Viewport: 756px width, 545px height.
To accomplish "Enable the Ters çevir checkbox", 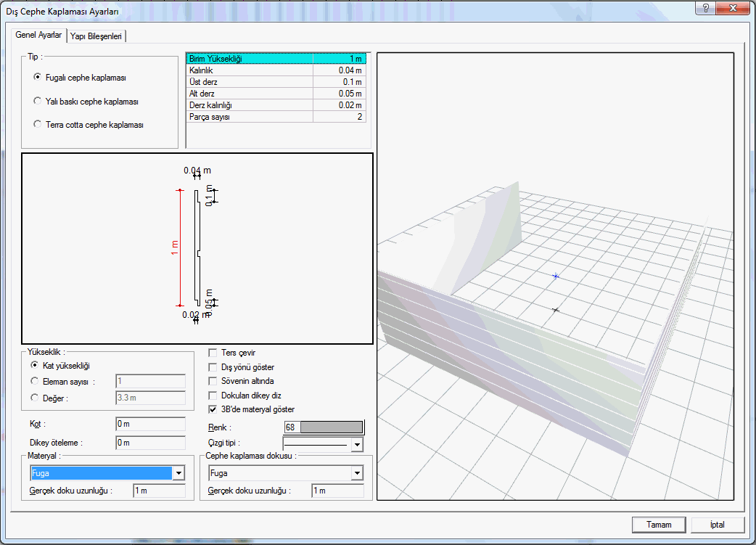I will pos(213,353).
